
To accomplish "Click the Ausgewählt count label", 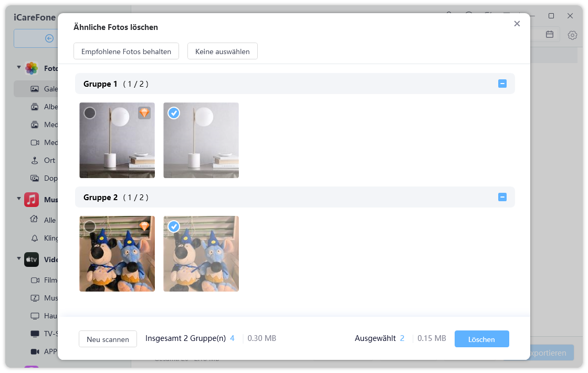I will 375,338.
